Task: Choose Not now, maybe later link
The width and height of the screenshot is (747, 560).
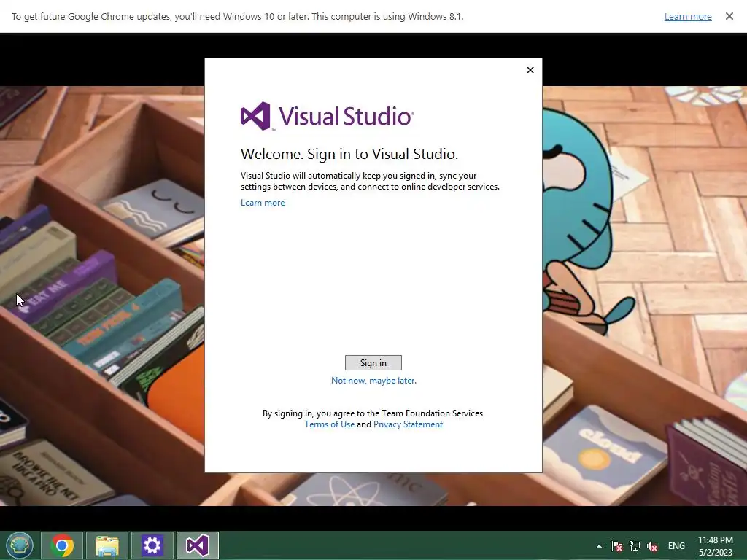Action: click(373, 381)
